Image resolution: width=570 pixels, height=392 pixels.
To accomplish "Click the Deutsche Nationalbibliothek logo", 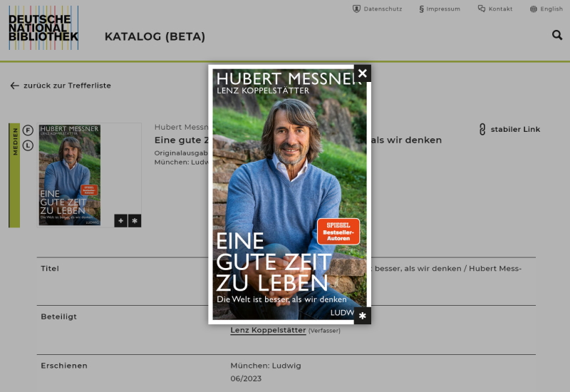I will click(x=43, y=28).
